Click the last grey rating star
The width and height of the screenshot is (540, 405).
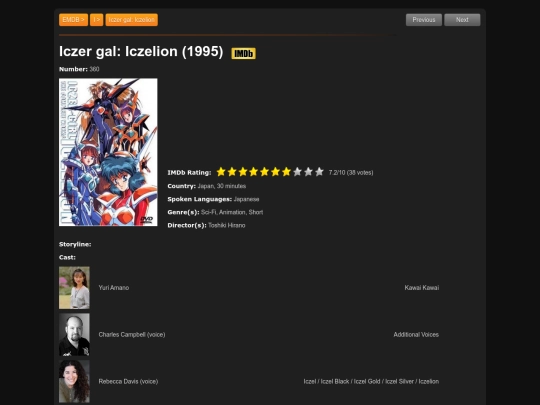pyautogui.click(x=319, y=172)
